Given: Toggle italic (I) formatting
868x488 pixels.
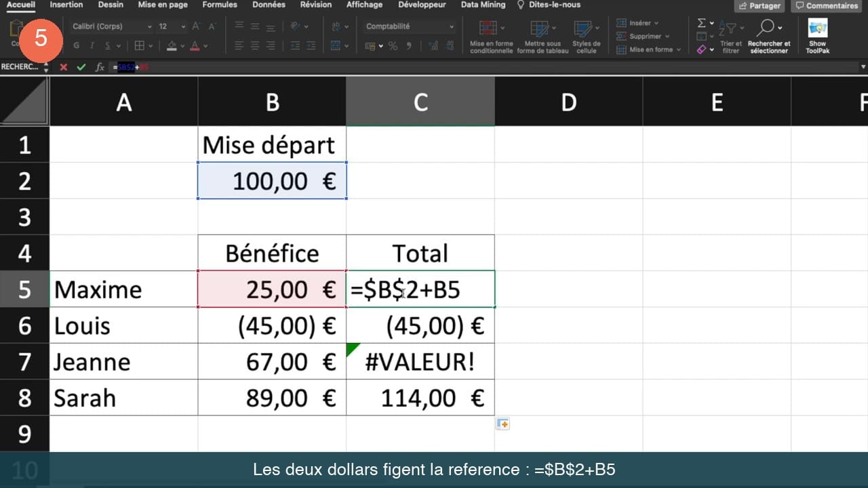Looking at the screenshot, I should click(93, 46).
